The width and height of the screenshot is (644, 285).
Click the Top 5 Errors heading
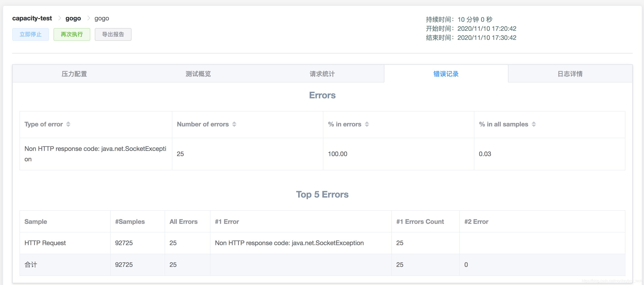coord(322,194)
